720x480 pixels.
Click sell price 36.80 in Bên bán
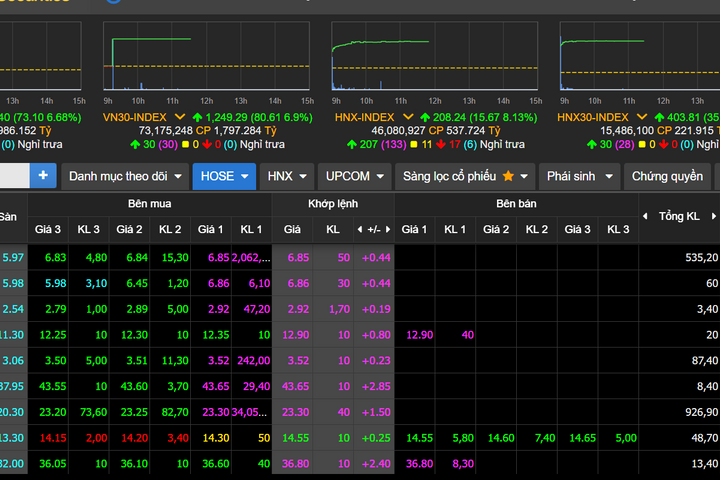419,463
